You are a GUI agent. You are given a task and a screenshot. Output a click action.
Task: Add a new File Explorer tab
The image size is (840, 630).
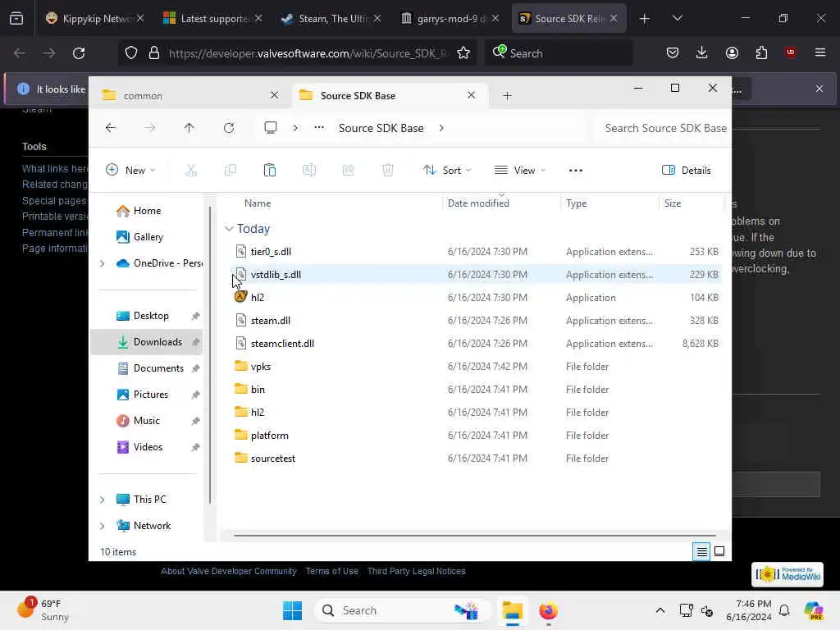click(x=507, y=96)
